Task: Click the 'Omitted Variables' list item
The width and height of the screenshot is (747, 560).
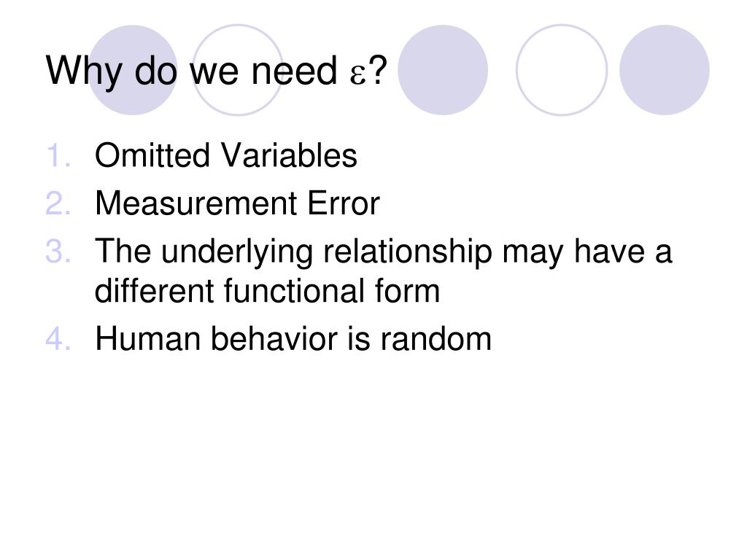Action: pos(226,155)
